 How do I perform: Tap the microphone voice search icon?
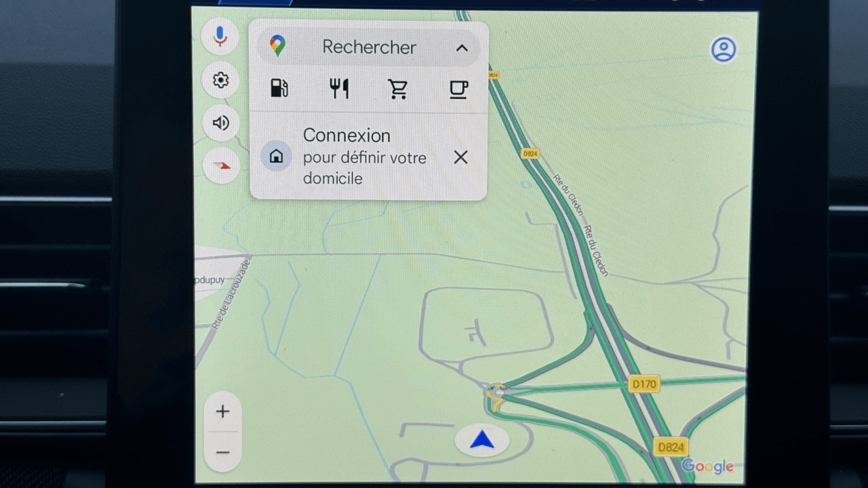point(220,37)
